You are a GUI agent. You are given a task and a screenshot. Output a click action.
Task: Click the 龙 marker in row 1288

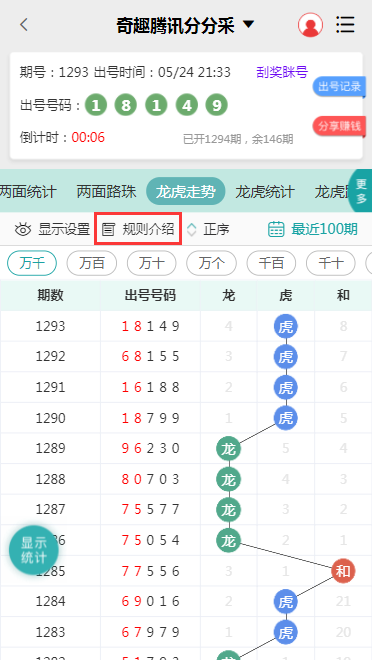click(x=229, y=479)
